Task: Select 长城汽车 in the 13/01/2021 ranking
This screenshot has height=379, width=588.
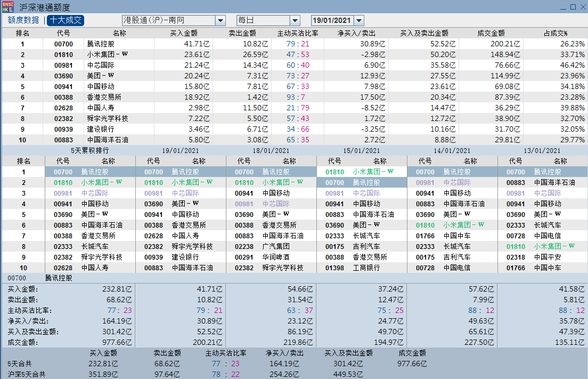Action: pyautogui.click(x=548, y=225)
